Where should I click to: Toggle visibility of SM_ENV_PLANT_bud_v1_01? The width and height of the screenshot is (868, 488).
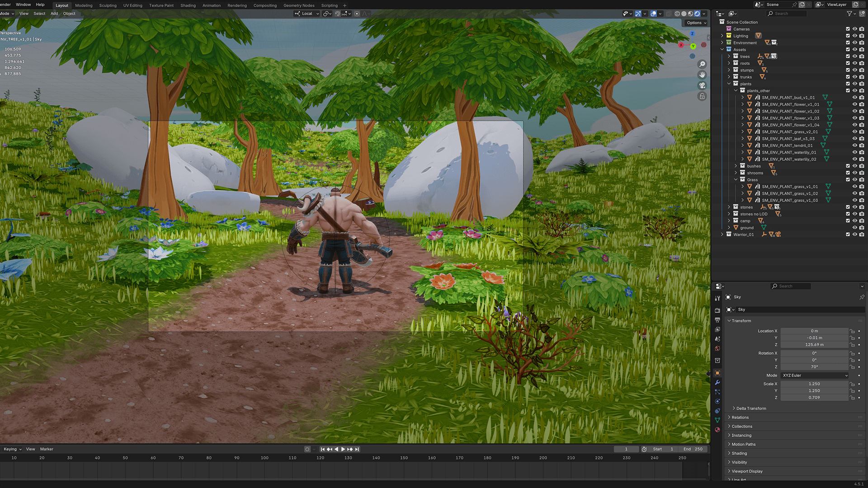(x=854, y=97)
